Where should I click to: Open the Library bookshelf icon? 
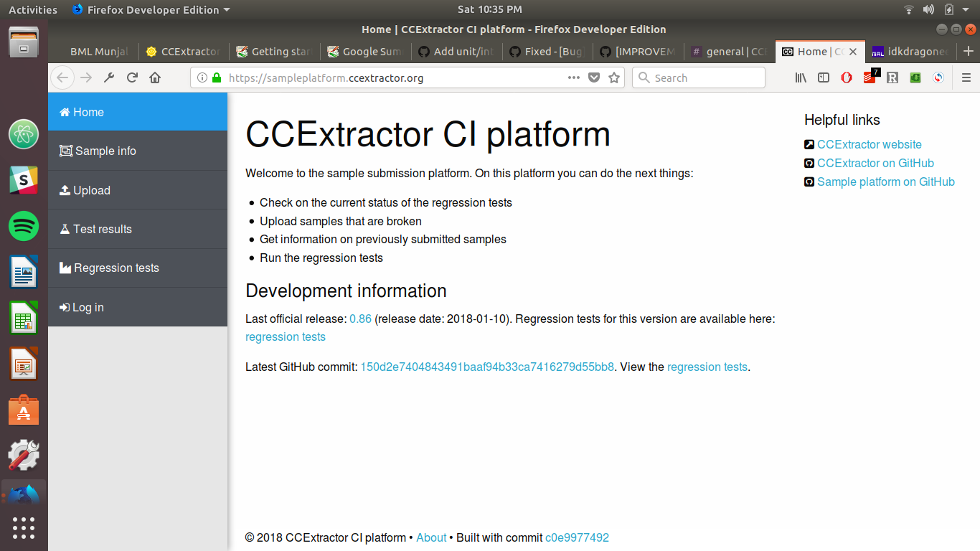click(x=801, y=77)
